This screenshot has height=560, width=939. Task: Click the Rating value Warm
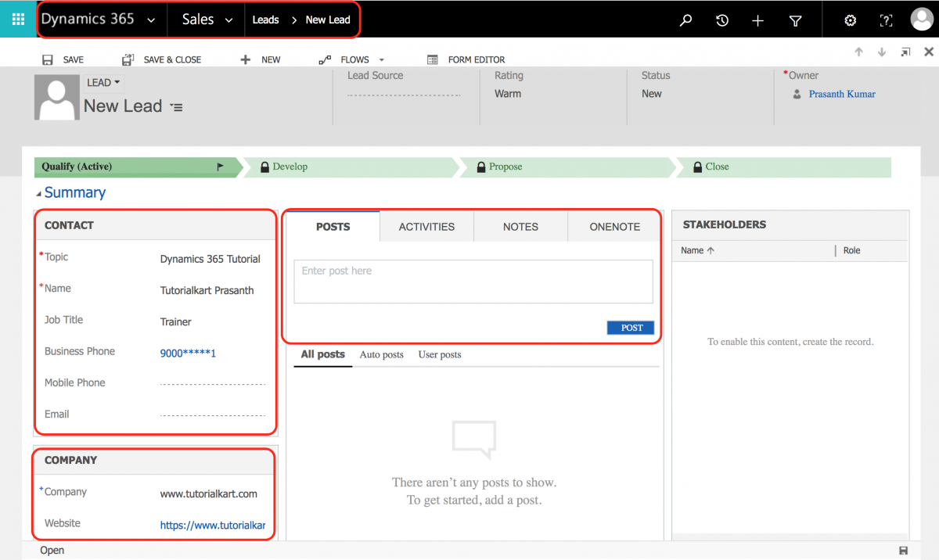click(x=508, y=94)
